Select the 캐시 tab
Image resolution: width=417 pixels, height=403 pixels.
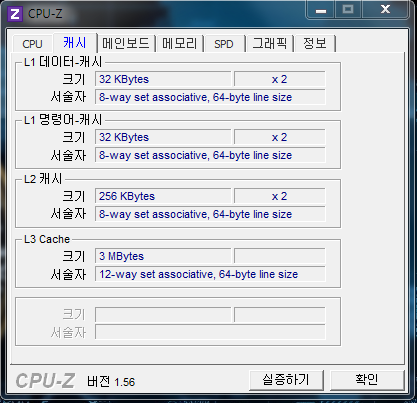[x=75, y=43]
